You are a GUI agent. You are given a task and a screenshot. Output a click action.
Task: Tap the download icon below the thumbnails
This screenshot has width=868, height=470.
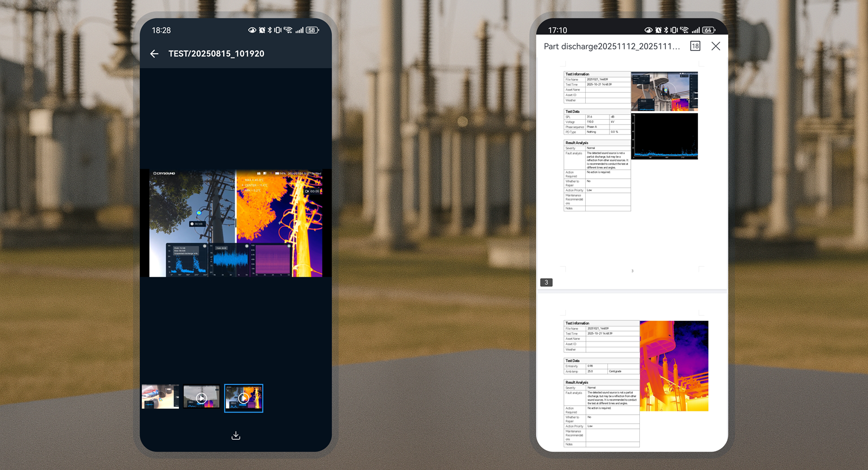pos(236,436)
